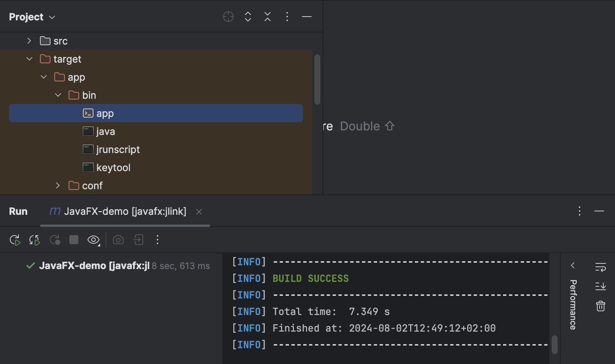Hide the Run tool window
The width and height of the screenshot is (615, 364).
click(599, 211)
